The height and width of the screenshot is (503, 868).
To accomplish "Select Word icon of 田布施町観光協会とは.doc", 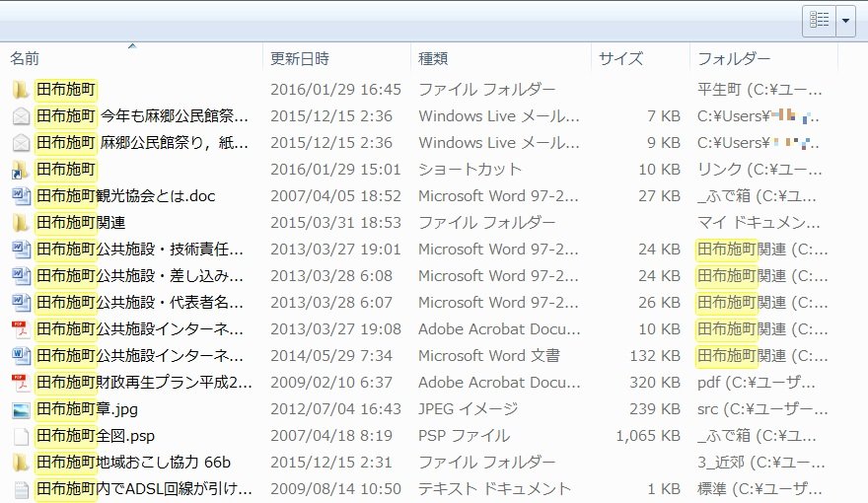I will [x=21, y=196].
